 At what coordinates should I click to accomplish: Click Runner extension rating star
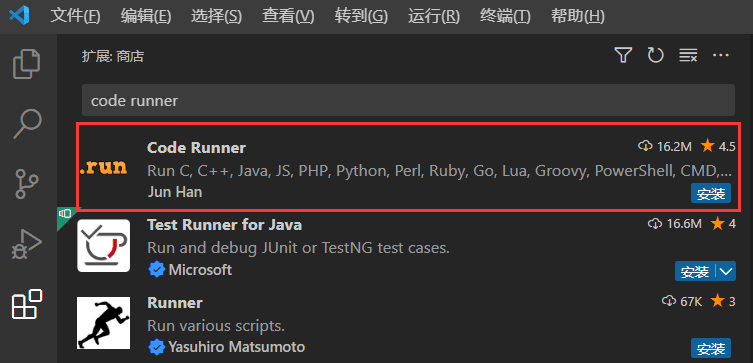pyautogui.click(x=717, y=301)
